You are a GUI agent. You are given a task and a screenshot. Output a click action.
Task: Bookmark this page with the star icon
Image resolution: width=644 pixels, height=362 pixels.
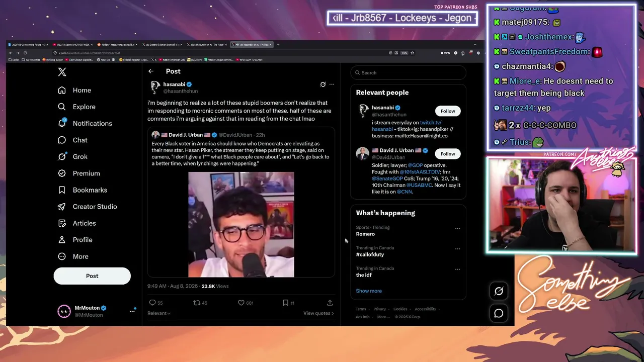pyautogui.click(x=412, y=53)
